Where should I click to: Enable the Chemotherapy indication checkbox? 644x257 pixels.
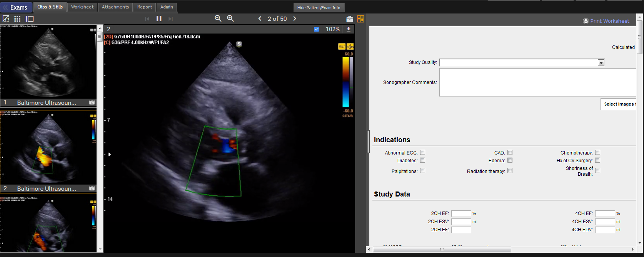pyautogui.click(x=597, y=153)
